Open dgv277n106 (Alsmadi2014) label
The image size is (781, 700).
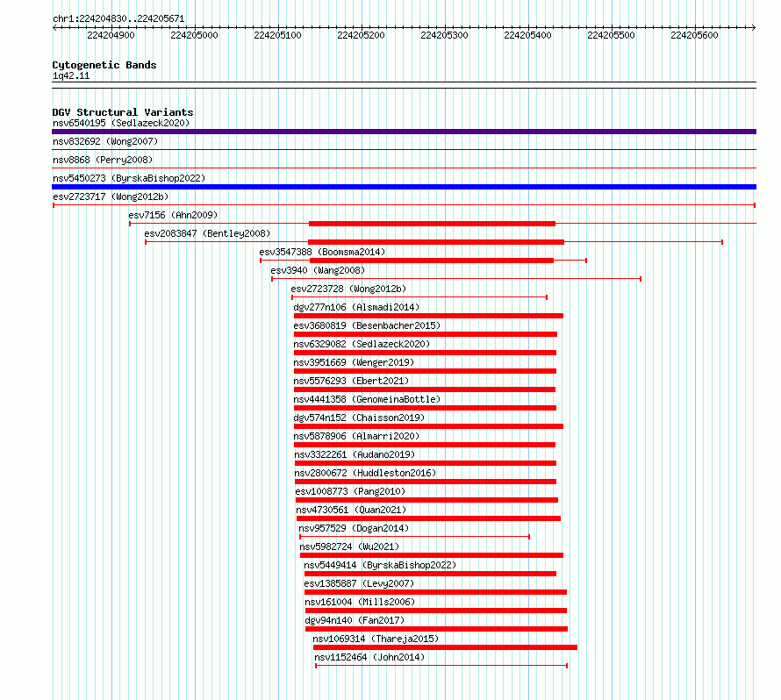click(356, 307)
